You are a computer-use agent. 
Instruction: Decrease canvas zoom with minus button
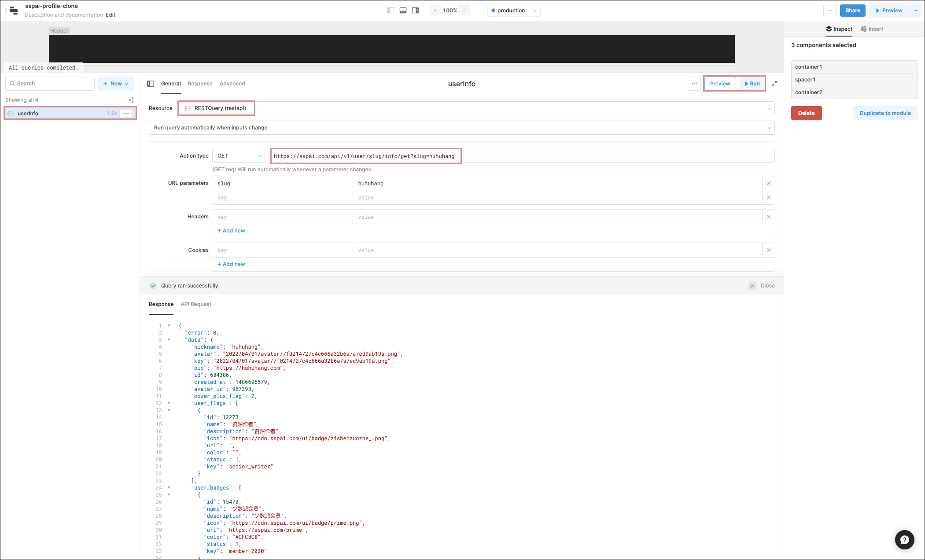pos(435,11)
